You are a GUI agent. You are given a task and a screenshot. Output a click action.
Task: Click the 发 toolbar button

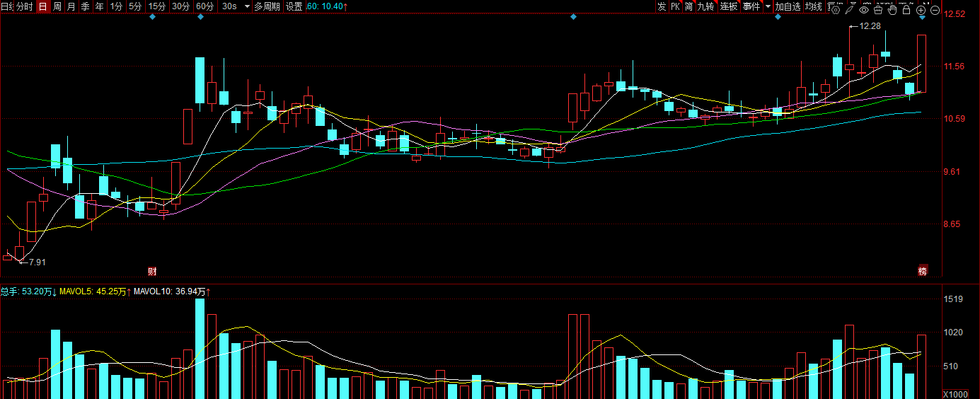pos(662,6)
